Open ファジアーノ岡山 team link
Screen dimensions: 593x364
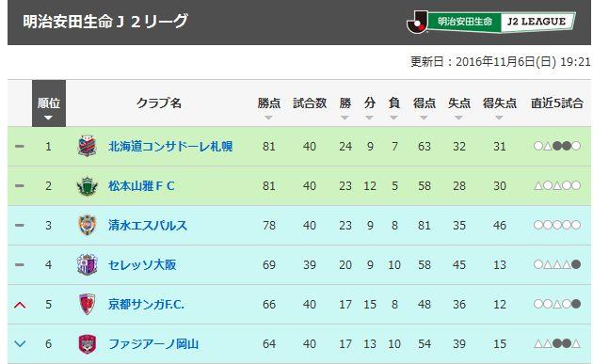tap(153, 344)
